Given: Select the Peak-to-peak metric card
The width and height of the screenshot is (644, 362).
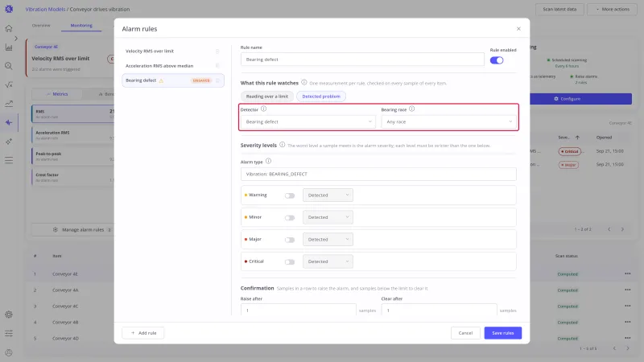Looking at the screenshot, I should [x=72, y=156].
